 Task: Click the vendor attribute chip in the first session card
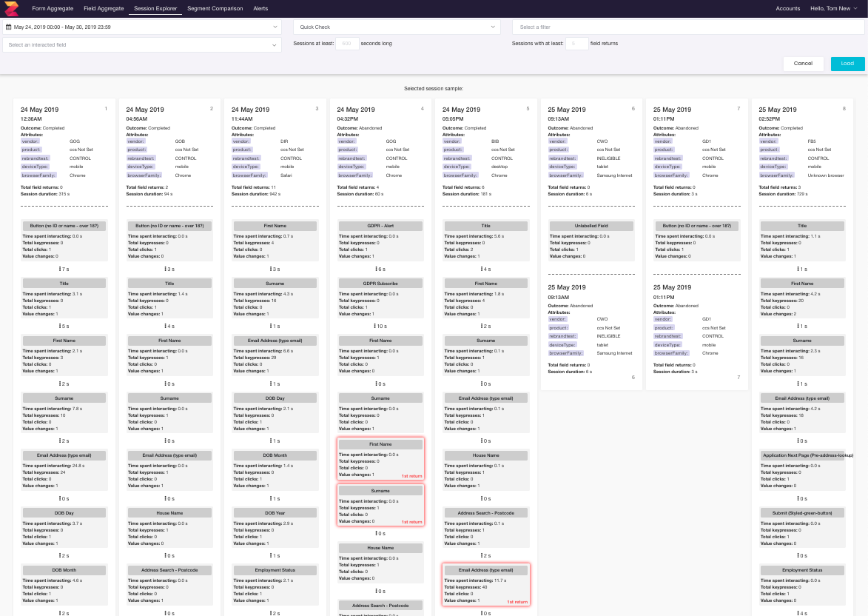click(29, 139)
